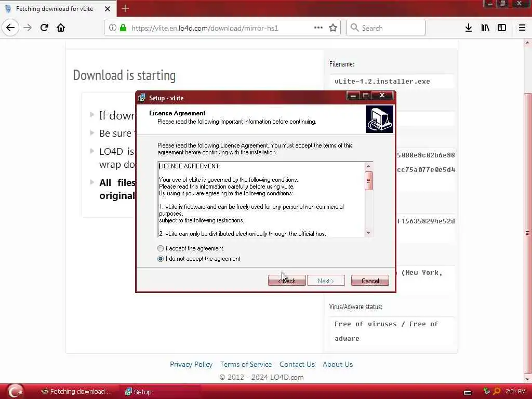Screen dimensions: 532x399
Task: Click the Setup title bar installer icon
Action: click(x=142, y=98)
